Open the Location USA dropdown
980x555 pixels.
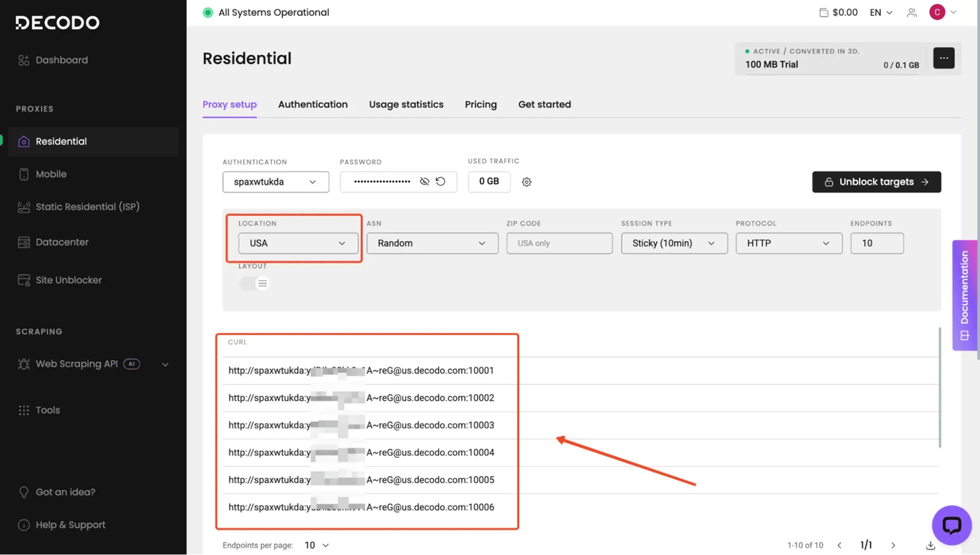[298, 243]
